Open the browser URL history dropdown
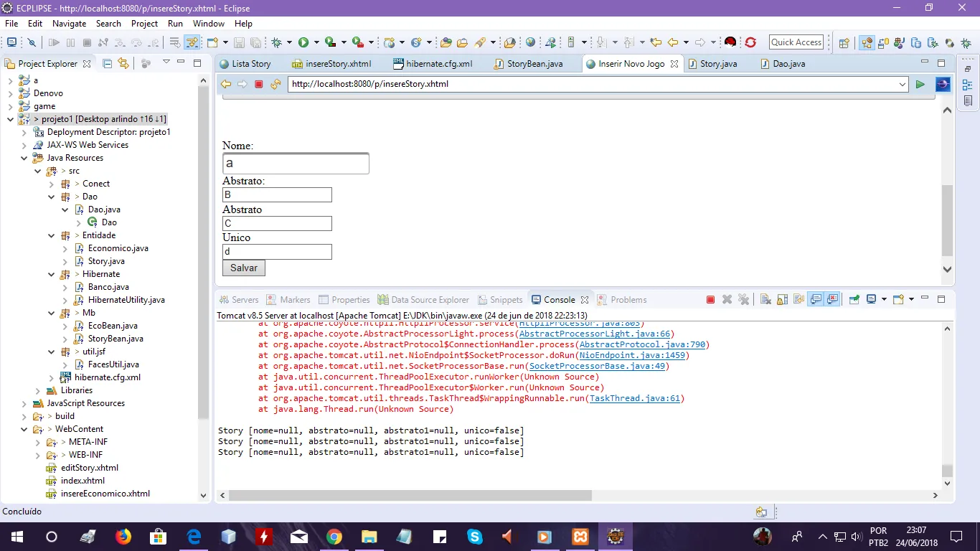This screenshot has height=551, width=980. click(903, 85)
